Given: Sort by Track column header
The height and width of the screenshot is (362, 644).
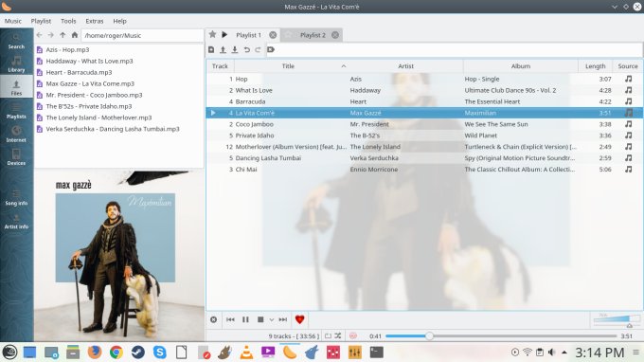Looking at the screenshot, I should 220,66.
